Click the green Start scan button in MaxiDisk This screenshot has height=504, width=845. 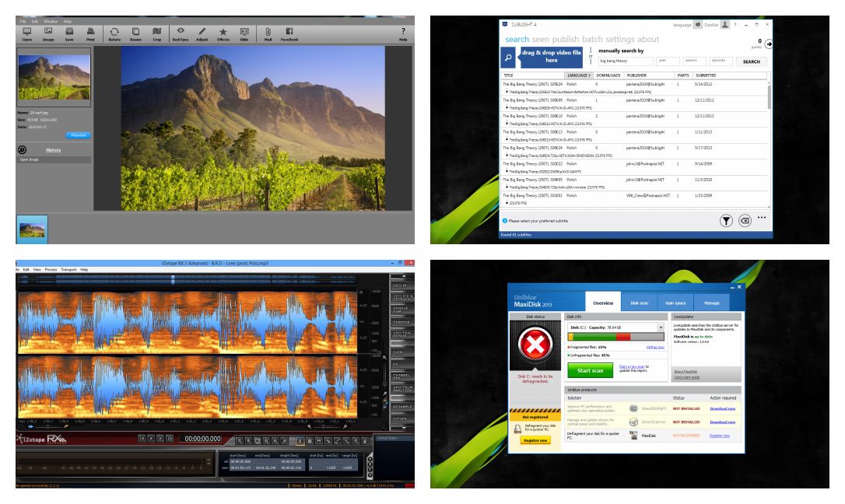tap(590, 370)
